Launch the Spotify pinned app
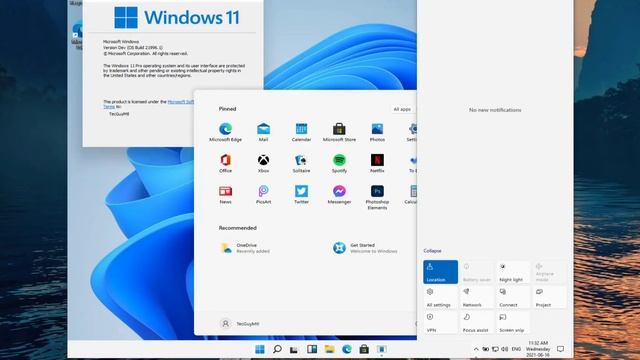This screenshot has width=640, height=360. coord(339,163)
